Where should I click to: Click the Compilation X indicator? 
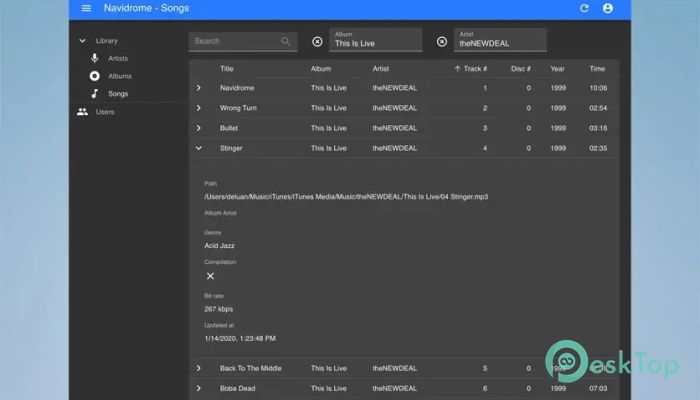[x=210, y=276]
